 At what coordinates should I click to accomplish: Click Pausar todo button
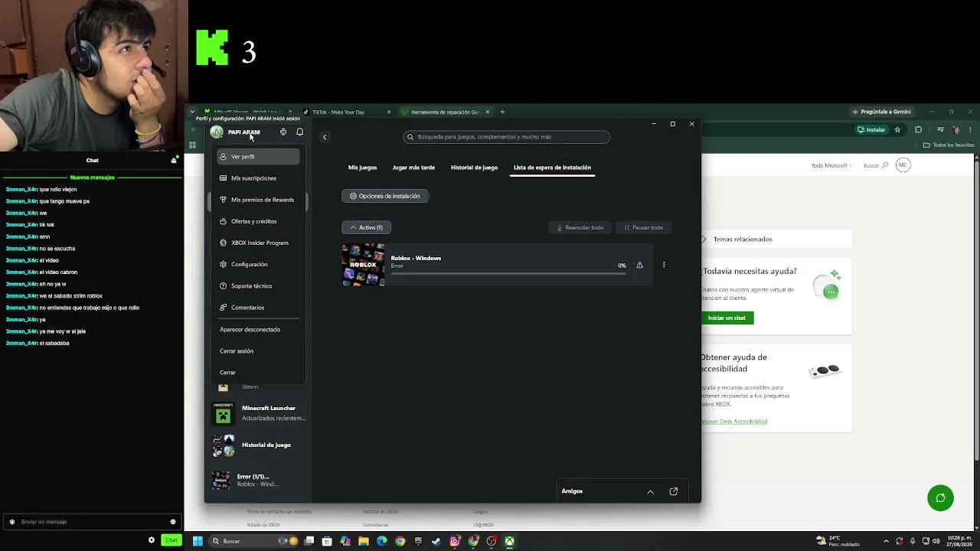tap(643, 227)
